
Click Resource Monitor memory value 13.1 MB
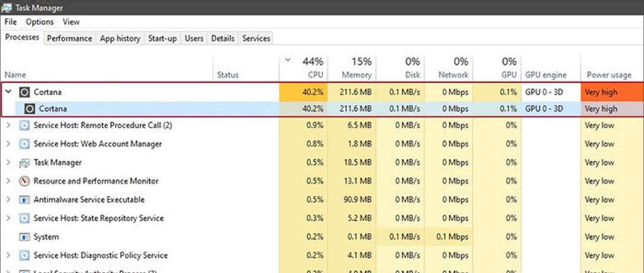click(358, 181)
